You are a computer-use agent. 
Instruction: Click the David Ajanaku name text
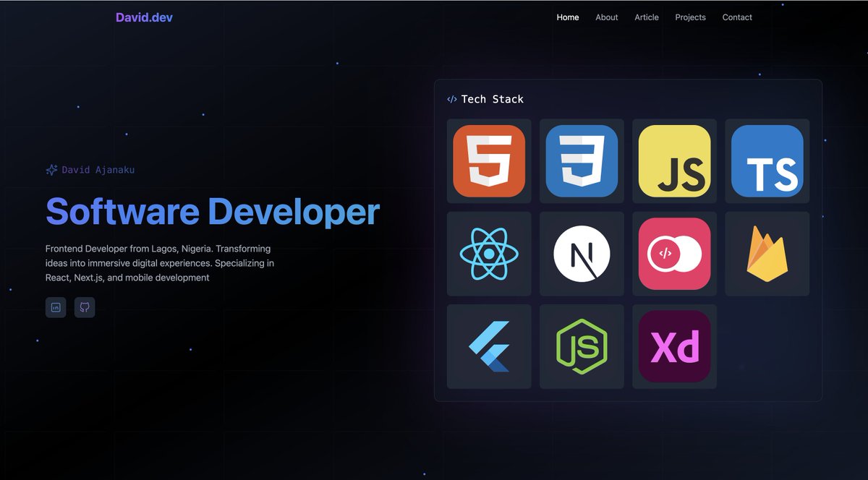click(x=98, y=170)
